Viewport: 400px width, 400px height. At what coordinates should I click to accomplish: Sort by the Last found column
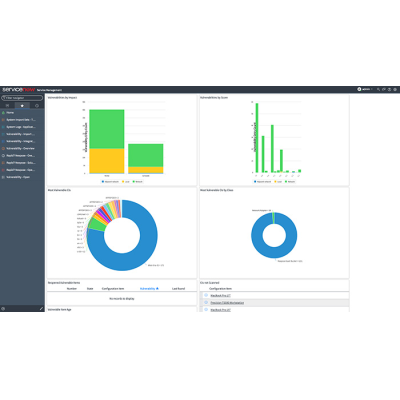tap(178, 289)
